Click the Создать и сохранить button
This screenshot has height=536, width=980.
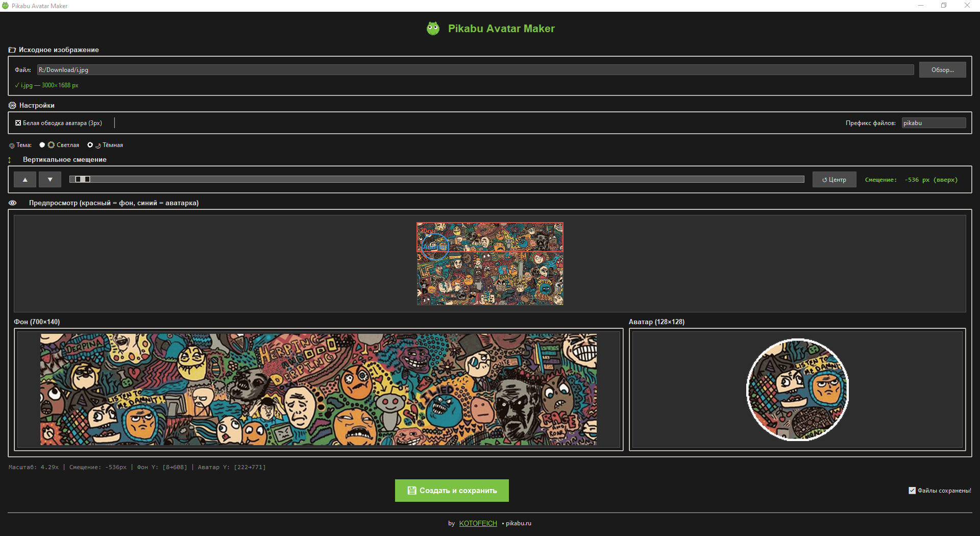point(452,491)
